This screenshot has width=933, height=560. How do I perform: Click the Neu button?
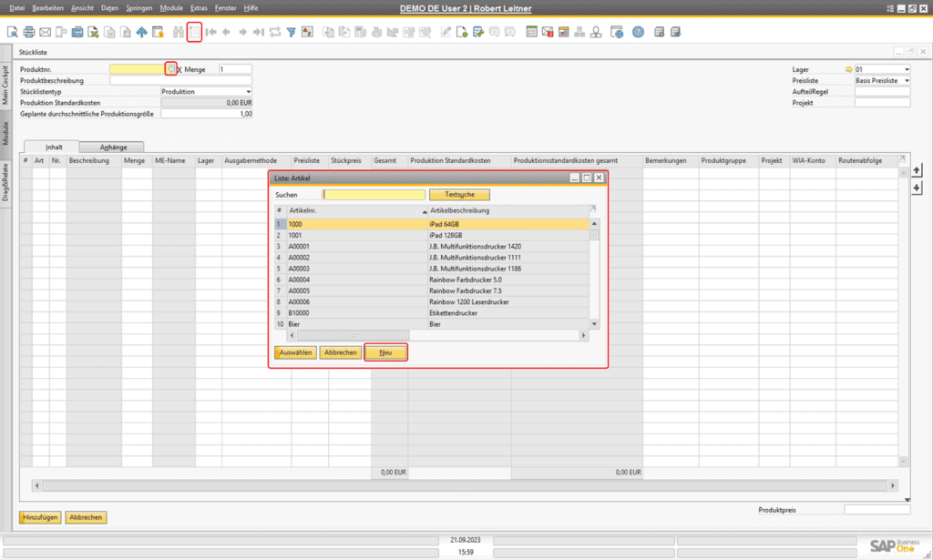click(x=385, y=352)
